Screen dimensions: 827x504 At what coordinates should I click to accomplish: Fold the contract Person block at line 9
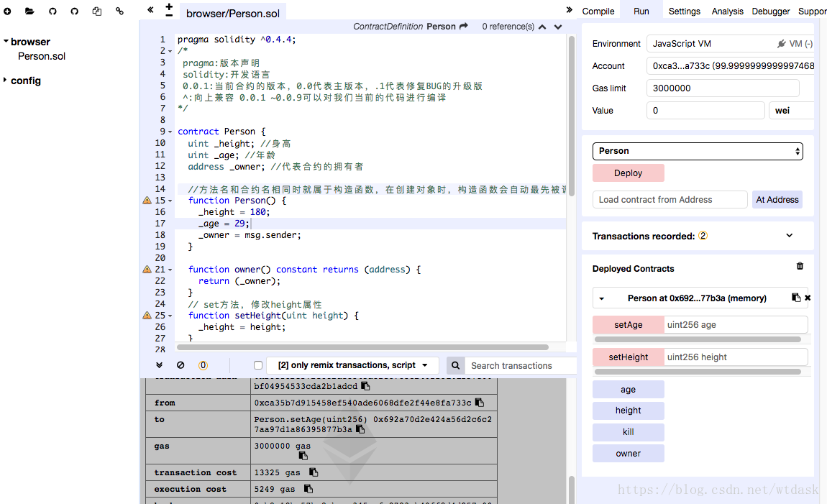[170, 132]
